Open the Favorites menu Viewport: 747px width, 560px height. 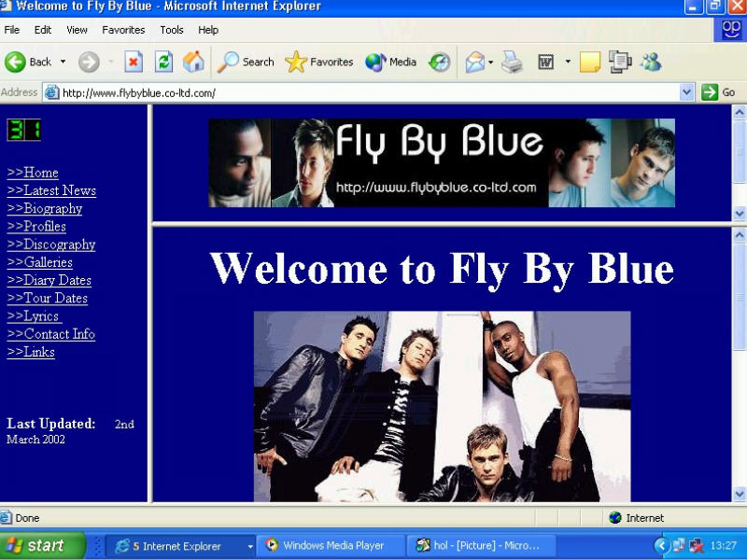(123, 30)
